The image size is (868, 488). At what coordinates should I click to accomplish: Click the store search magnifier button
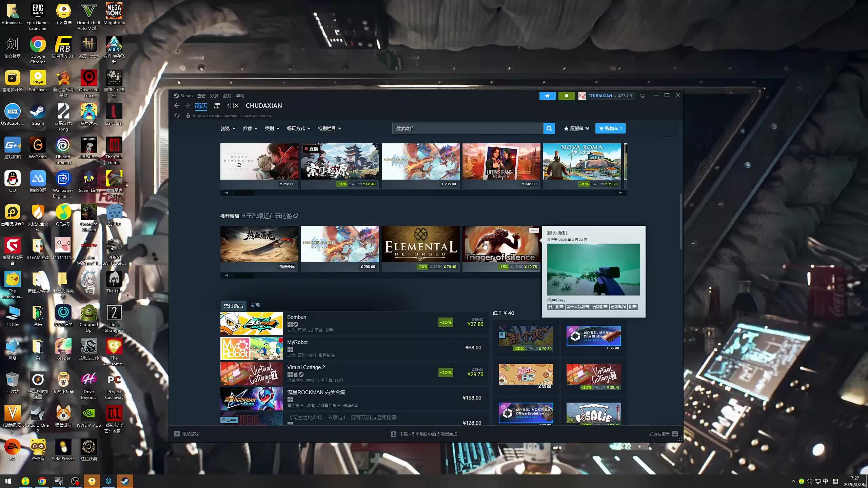549,128
